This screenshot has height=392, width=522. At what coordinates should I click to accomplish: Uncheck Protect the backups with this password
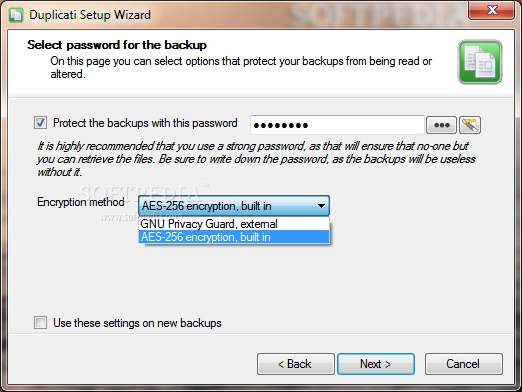tap(40, 123)
